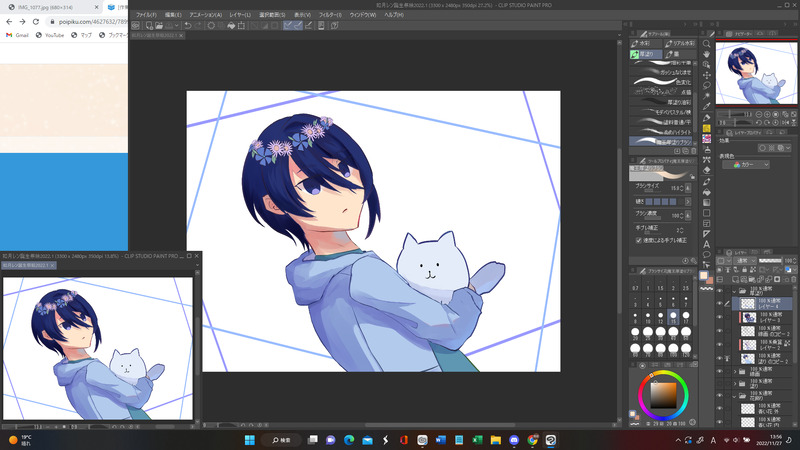Click the delete layer trash icon in Layer panel

[794, 279]
